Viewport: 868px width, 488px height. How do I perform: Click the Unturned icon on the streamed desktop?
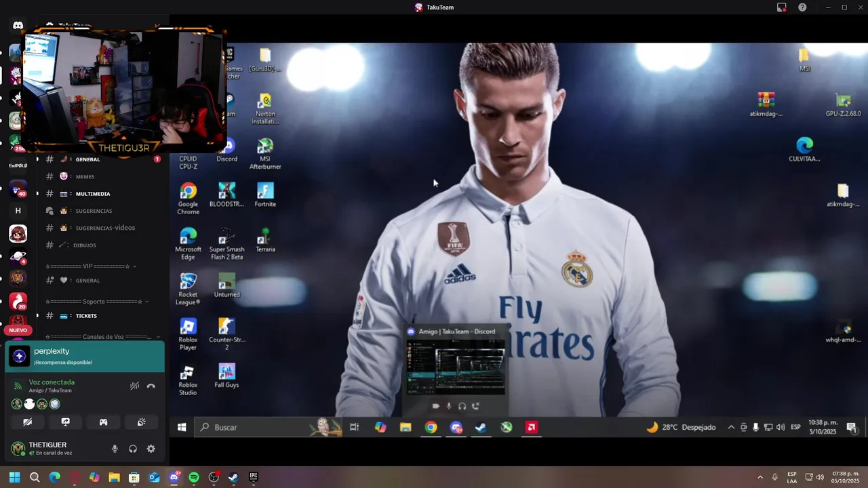pos(226,285)
